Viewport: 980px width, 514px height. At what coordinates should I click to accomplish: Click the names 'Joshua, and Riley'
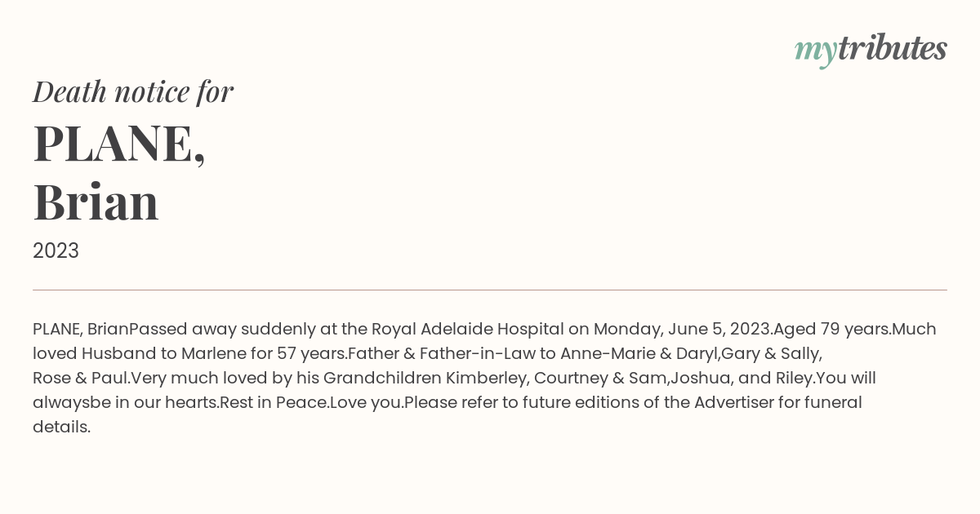coord(742,378)
